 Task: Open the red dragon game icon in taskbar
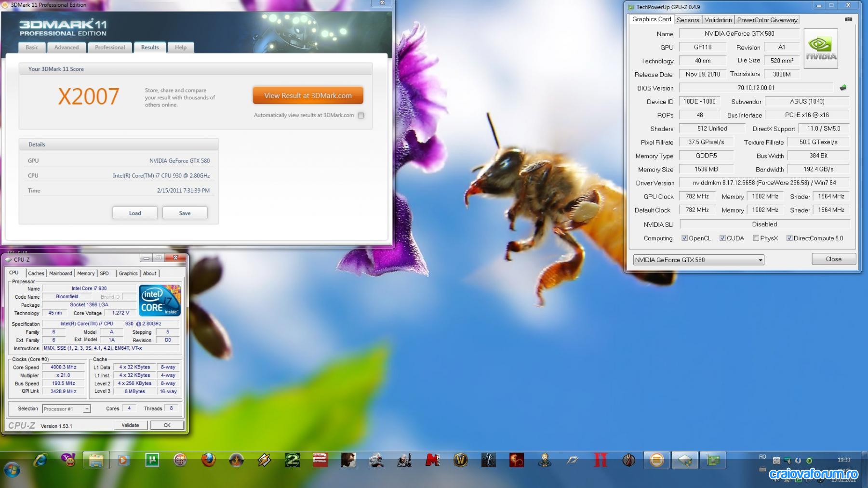tap(517, 461)
